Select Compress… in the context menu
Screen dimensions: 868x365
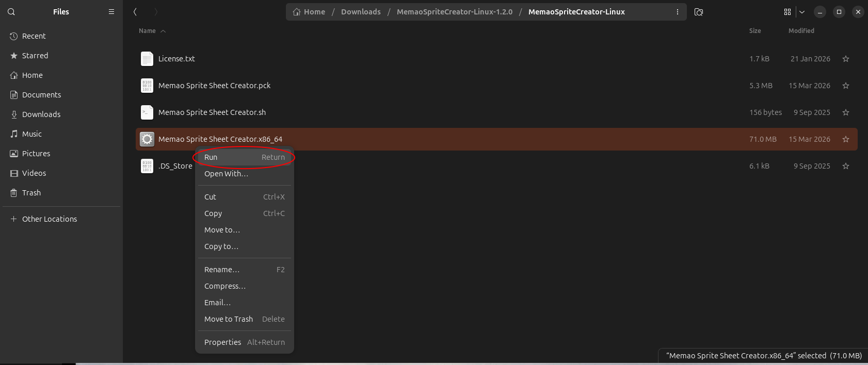tap(245, 286)
